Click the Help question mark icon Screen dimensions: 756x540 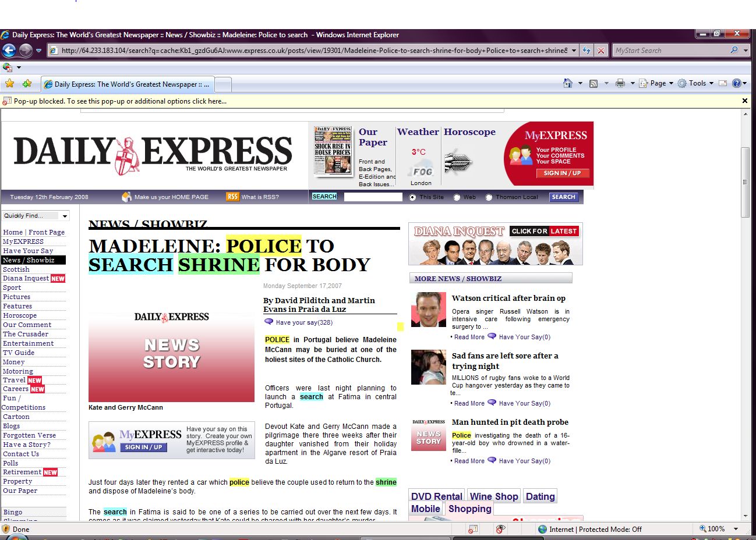(x=736, y=83)
